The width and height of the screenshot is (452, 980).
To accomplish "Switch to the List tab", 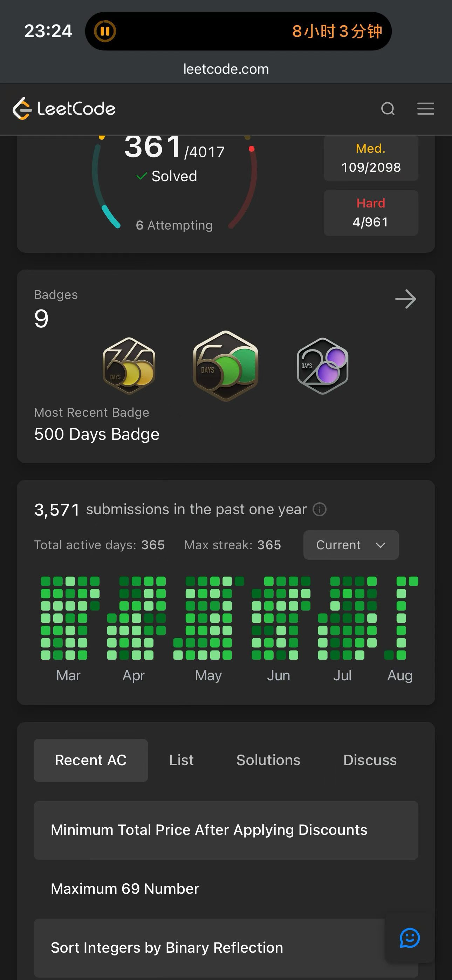I will click(182, 760).
